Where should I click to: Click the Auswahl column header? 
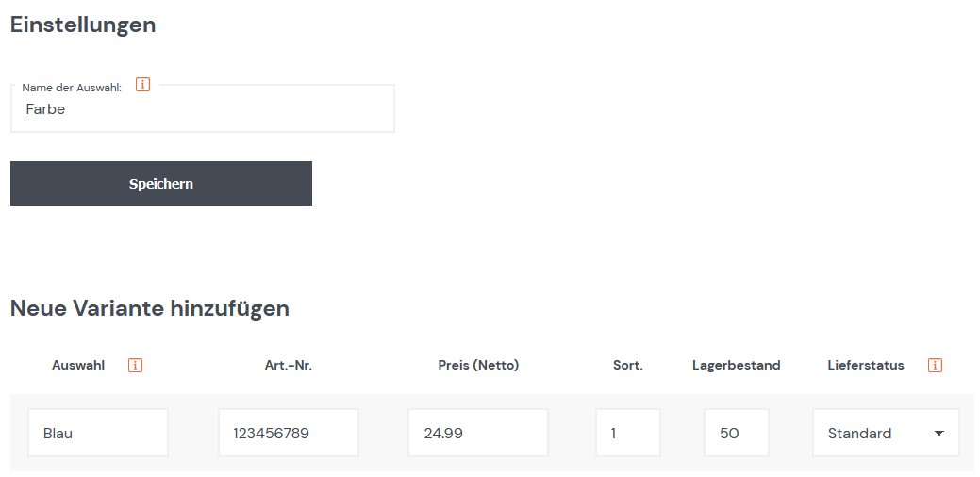78,365
